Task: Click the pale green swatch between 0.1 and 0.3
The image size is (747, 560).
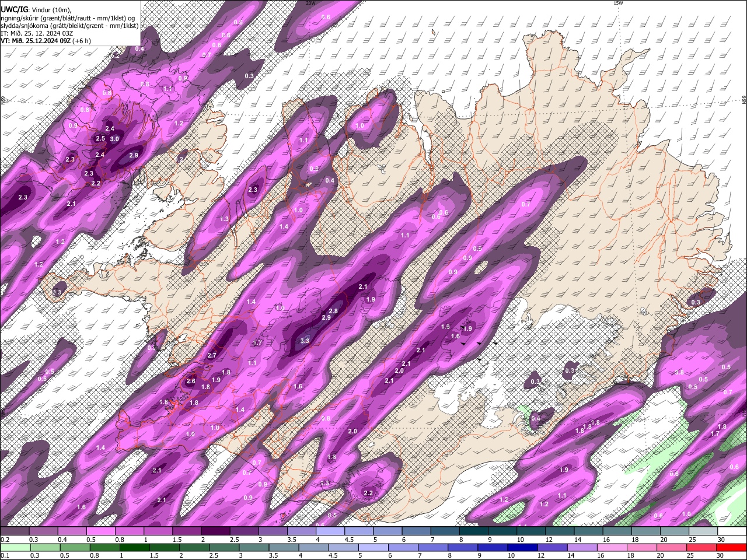Action: point(15,547)
